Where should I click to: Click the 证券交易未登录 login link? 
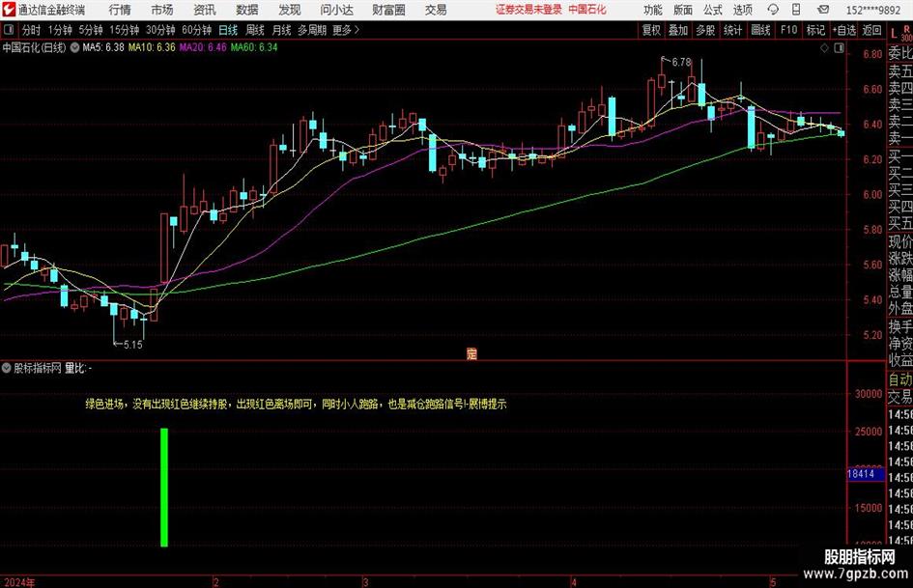[x=528, y=10]
